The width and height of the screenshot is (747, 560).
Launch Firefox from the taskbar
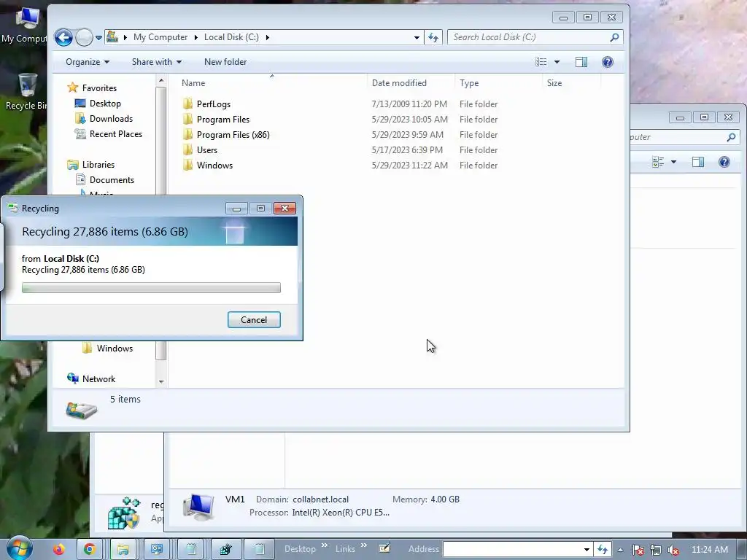click(x=58, y=549)
